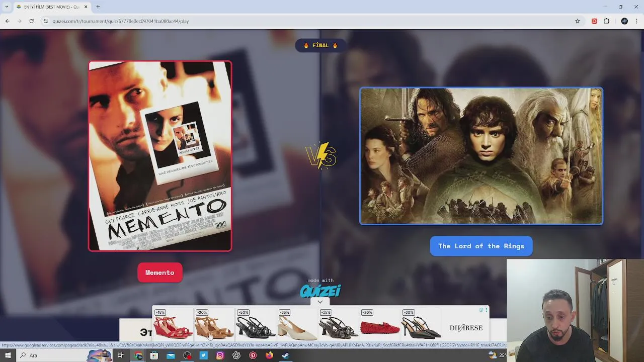This screenshot has width=644, height=362.
Task: Open the red loafer ad at -20%
Action: point(380,324)
